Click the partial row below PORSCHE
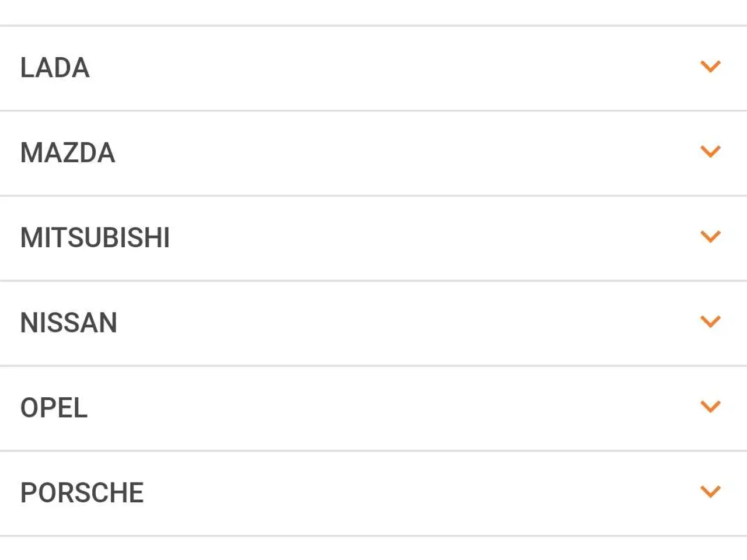Screen dimensions: 747x560 pos(373,548)
